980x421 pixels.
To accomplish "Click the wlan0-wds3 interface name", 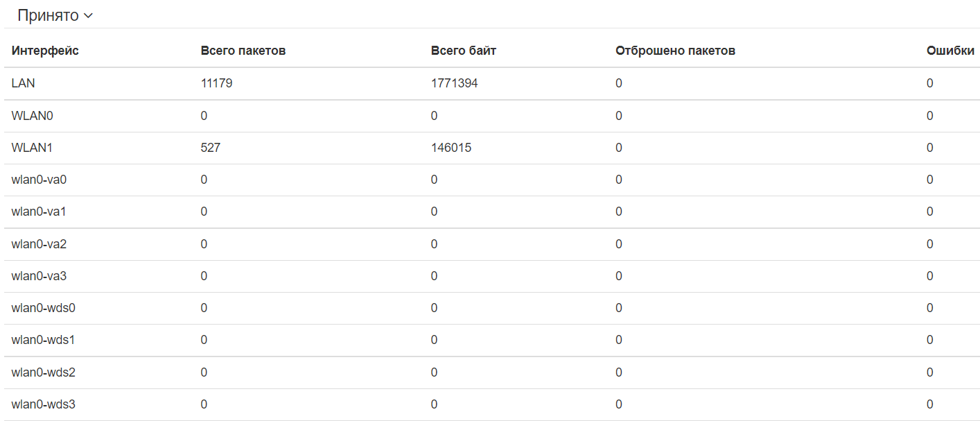I will (x=44, y=404).
